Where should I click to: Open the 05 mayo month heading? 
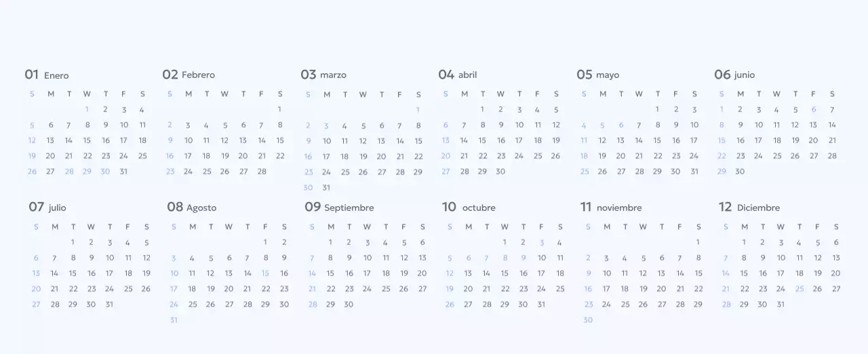[598, 75]
